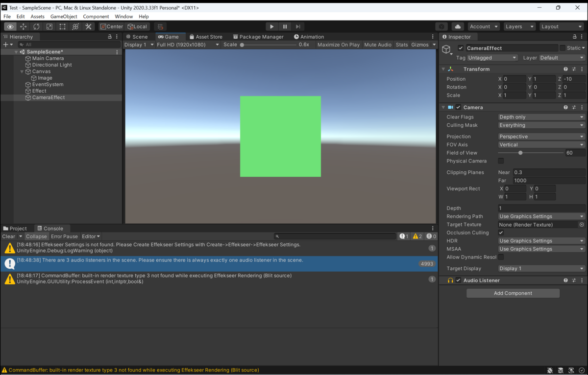Toggle Allow Dynamic Resolution checkbox

pos(501,258)
